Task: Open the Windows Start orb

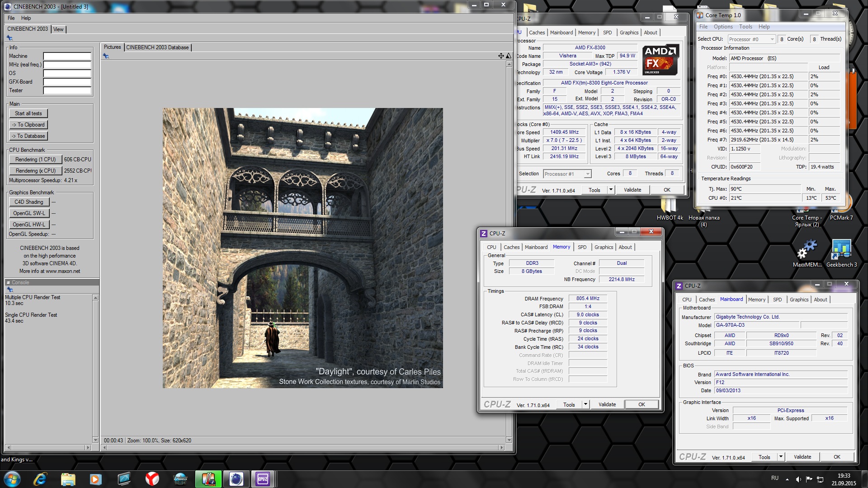Action: [12, 479]
